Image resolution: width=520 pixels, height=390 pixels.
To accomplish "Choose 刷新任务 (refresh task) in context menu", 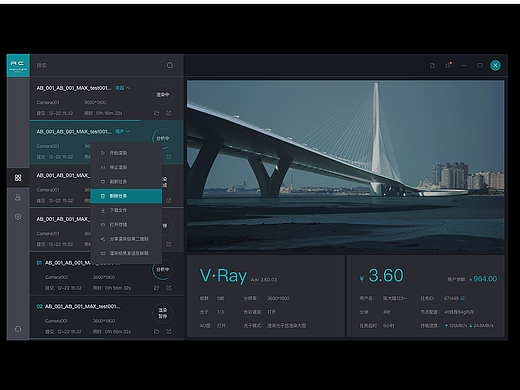I will coord(126,182).
